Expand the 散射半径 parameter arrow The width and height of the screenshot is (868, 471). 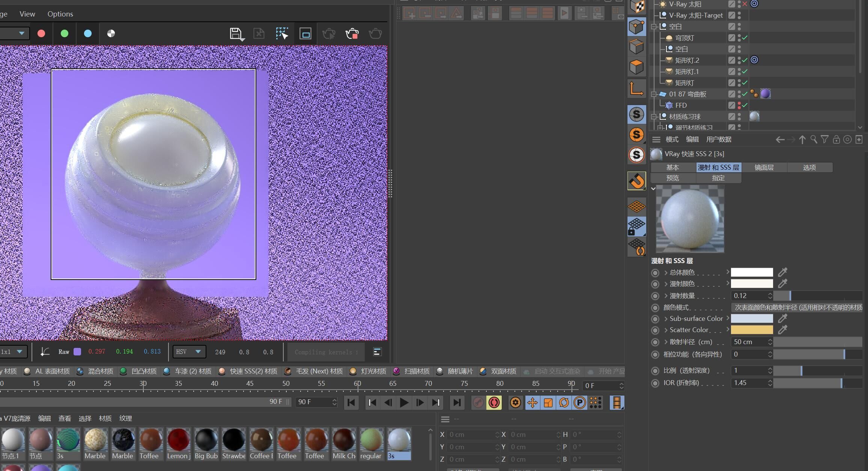666,342
